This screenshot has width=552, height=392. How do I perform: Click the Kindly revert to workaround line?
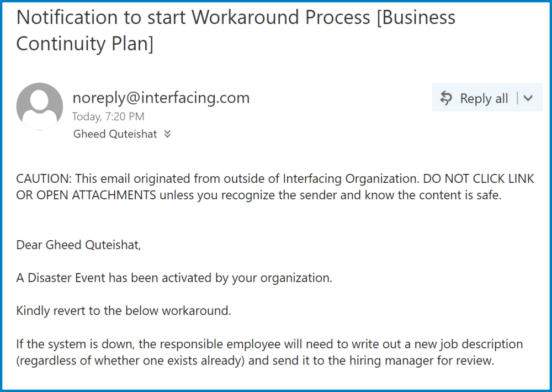tap(124, 311)
